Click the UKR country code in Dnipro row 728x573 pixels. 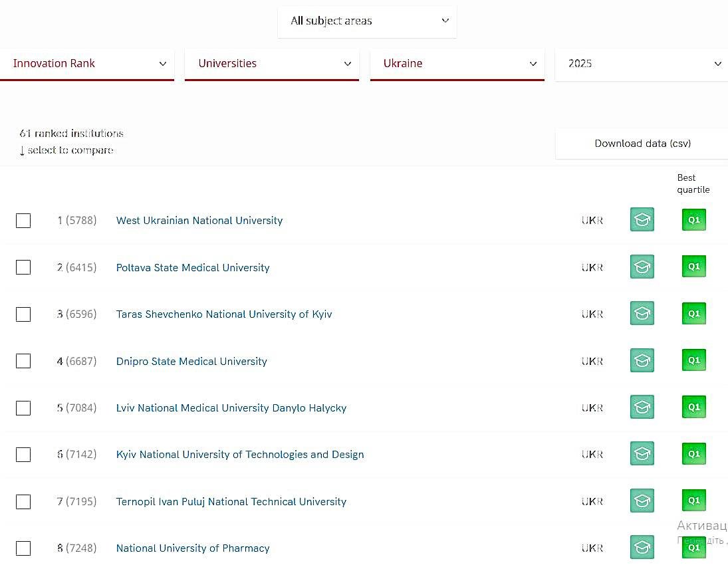coord(592,361)
